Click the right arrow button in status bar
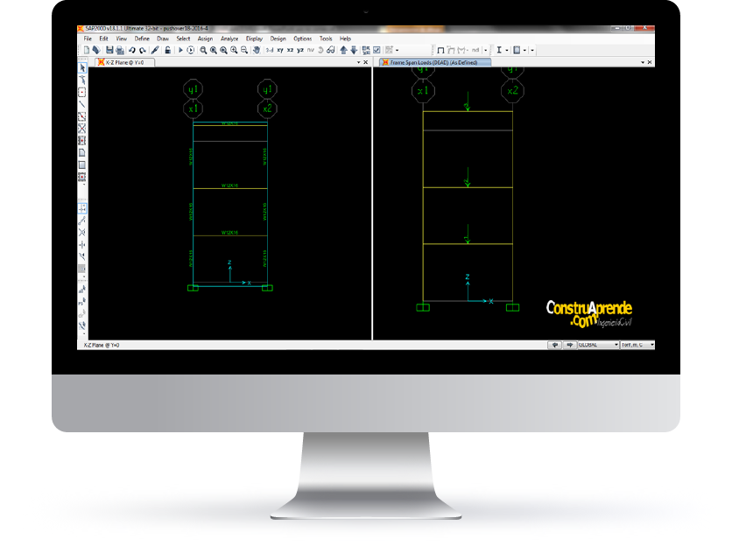This screenshot has height=560, width=732. click(x=569, y=345)
